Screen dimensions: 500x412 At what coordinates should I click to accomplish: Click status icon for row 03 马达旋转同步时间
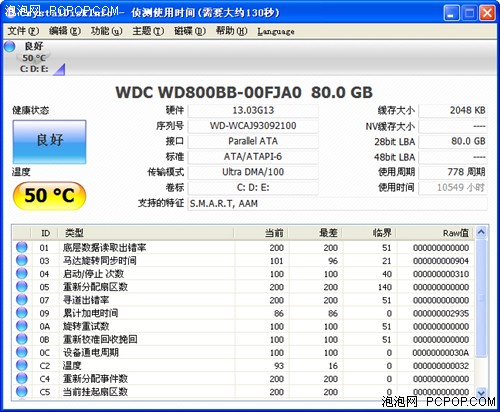coord(22,260)
